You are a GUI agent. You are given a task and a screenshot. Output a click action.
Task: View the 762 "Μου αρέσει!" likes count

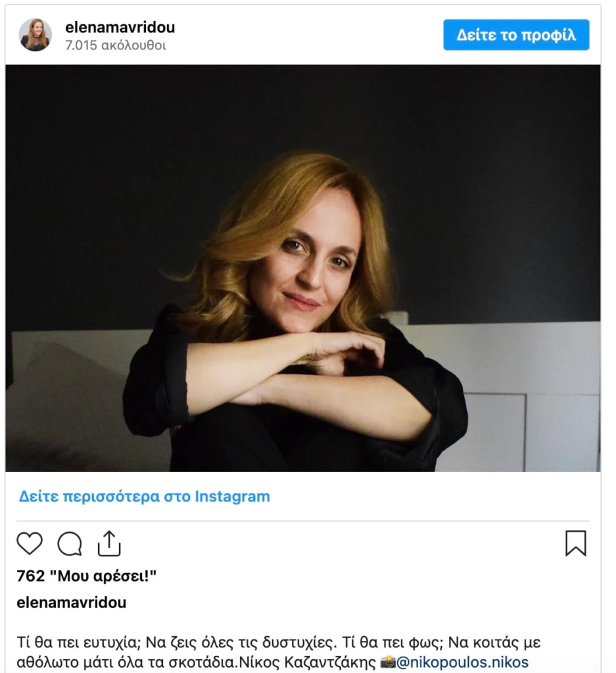(86, 576)
